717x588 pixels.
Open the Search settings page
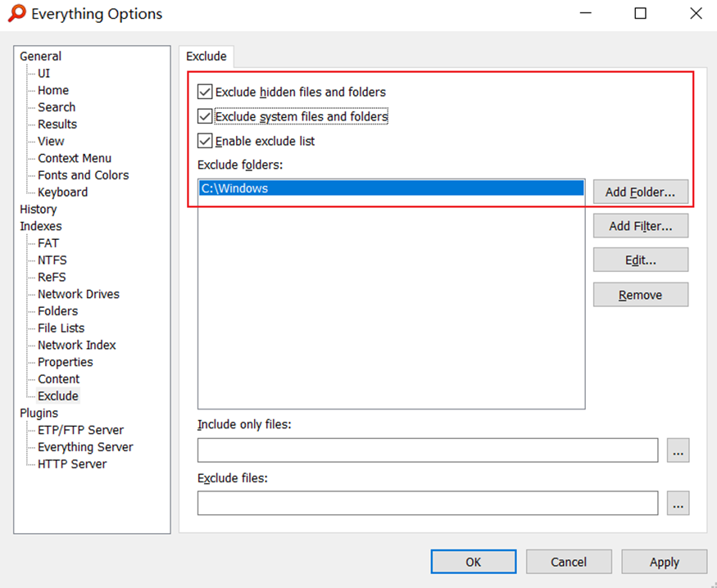[57, 107]
